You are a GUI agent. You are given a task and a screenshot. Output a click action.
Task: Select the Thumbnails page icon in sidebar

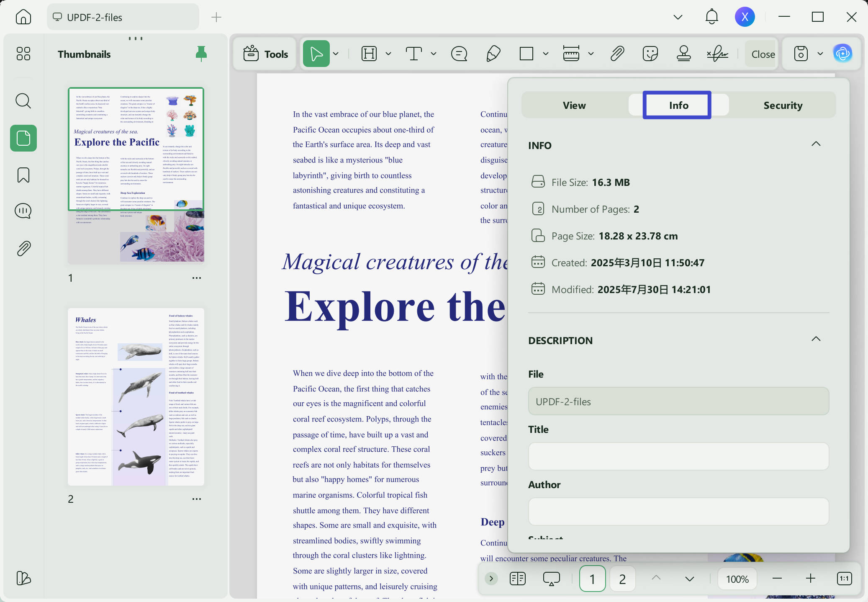click(23, 138)
